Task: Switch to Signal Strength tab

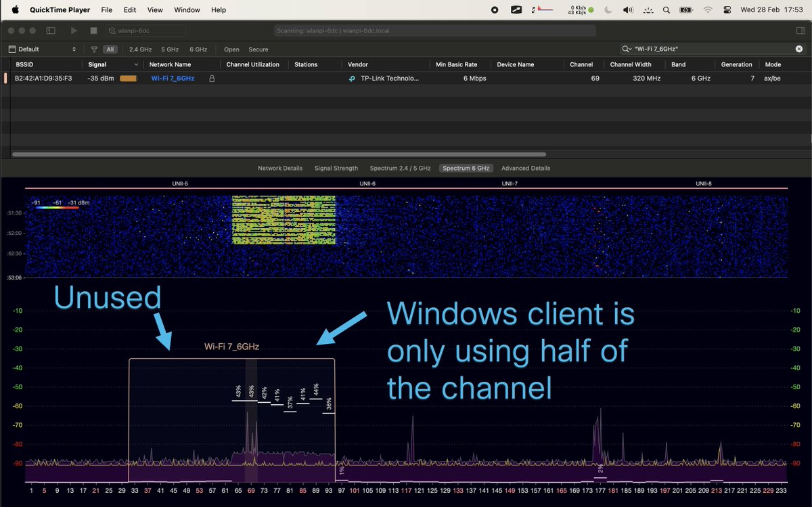Action: [x=336, y=168]
